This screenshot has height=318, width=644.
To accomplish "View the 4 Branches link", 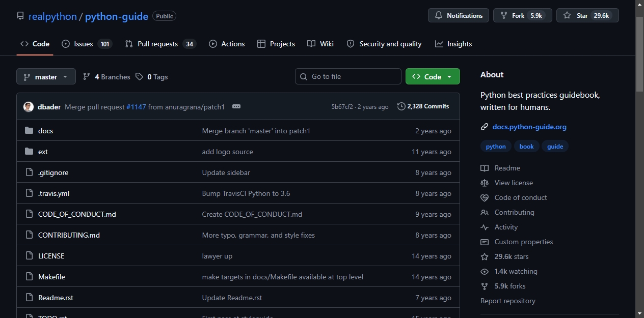I will [106, 77].
